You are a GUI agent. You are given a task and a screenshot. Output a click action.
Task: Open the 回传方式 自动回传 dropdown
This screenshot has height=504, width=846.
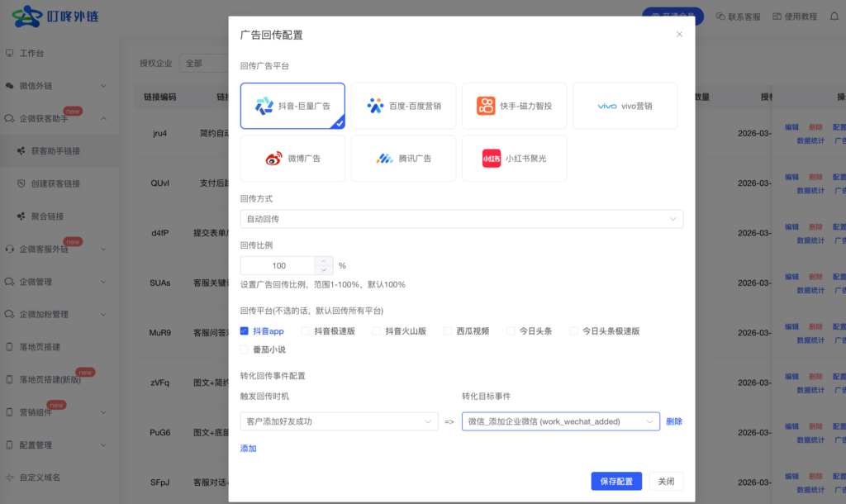pos(461,219)
